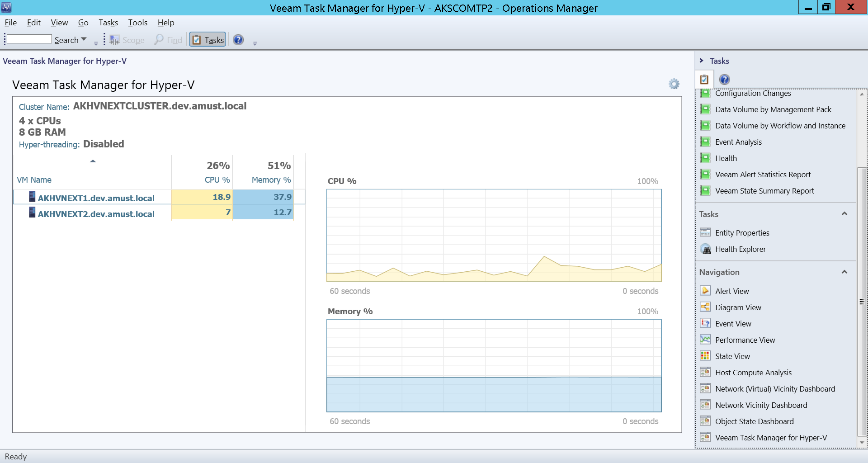Click the AKHVNEXT1 server icon
Image resolution: width=868 pixels, height=463 pixels.
[x=32, y=196]
